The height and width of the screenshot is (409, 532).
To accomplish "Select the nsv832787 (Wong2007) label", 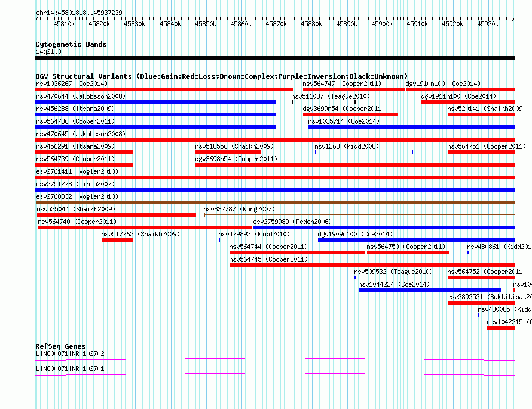I will click(x=239, y=209).
